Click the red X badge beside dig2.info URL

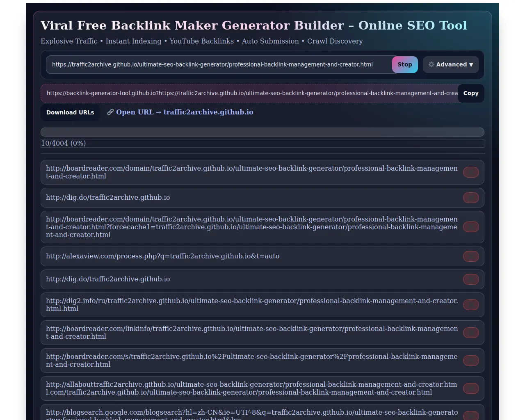tap(471, 305)
